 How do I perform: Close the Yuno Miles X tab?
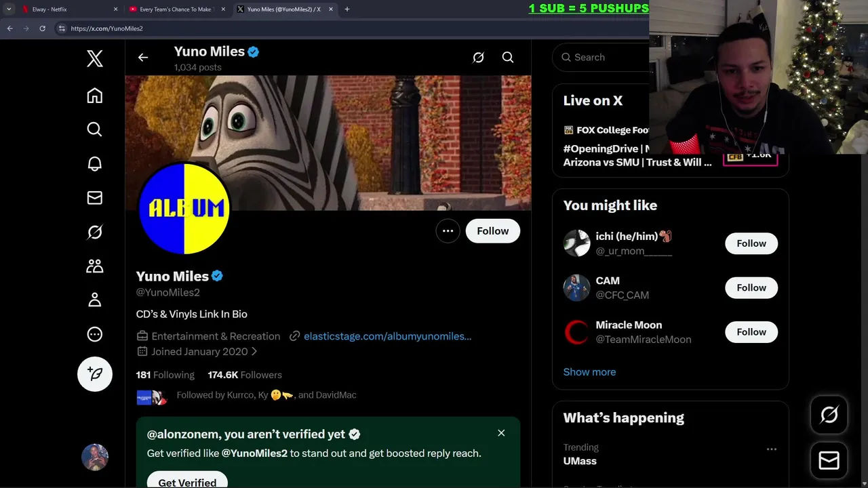click(x=331, y=9)
